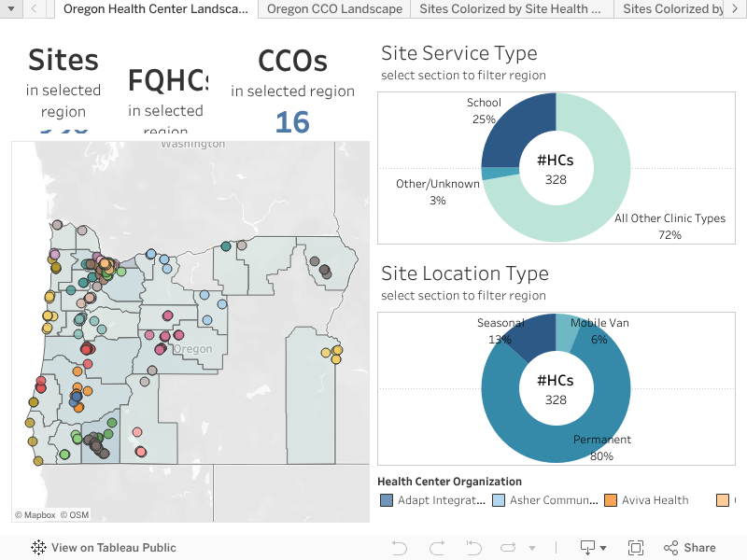The width and height of the screenshot is (747, 560).
Task: Click the Revert icon in the toolbar
Action: coord(473,548)
